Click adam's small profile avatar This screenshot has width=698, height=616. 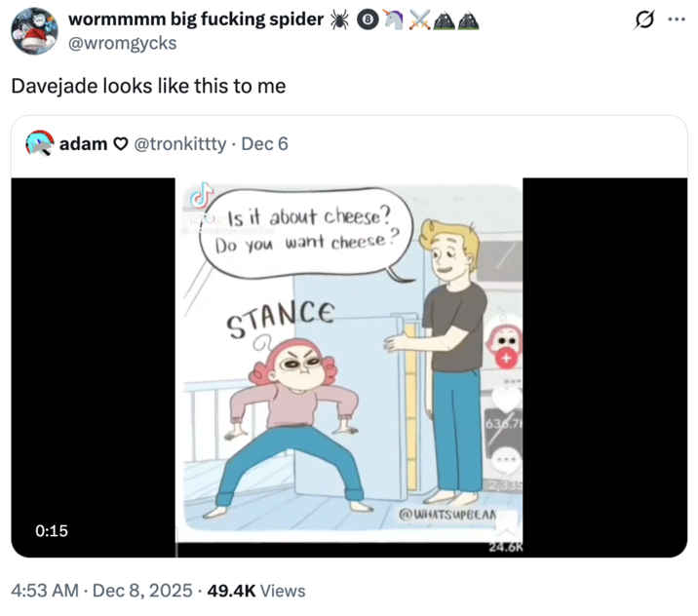[x=39, y=144]
